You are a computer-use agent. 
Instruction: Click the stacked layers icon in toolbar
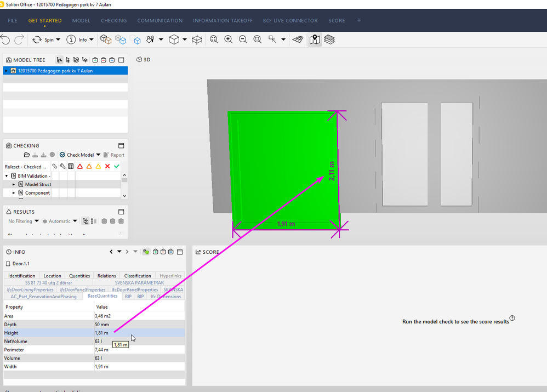pos(329,39)
